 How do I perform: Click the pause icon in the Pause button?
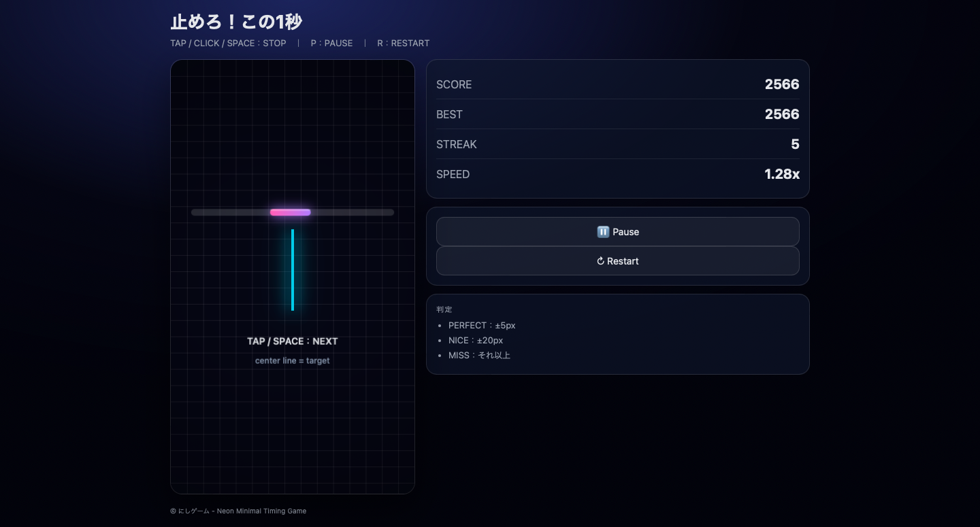[x=603, y=232]
